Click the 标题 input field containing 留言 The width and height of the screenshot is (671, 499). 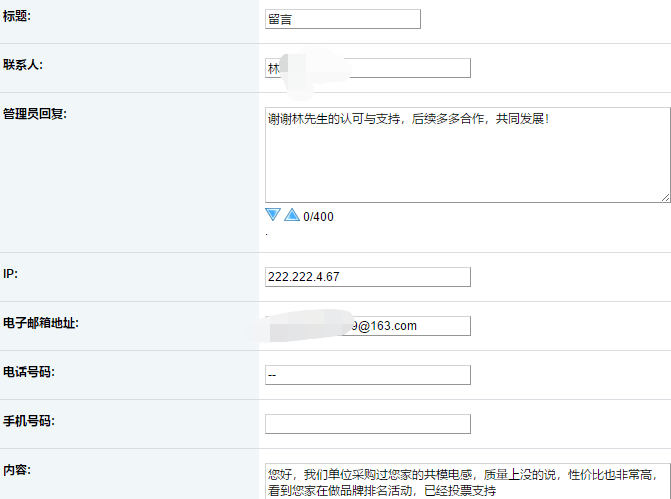(343, 19)
